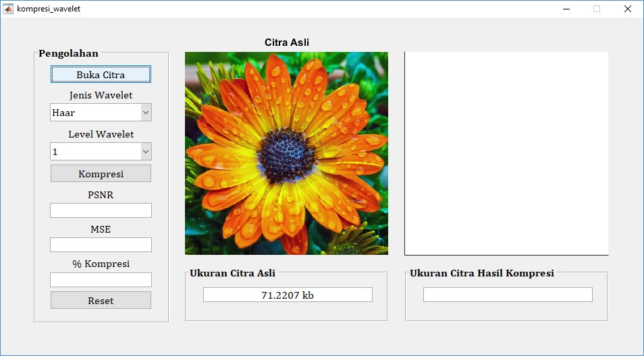Click the PSNR output field
This screenshot has width=644, height=356.
point(101,210)
